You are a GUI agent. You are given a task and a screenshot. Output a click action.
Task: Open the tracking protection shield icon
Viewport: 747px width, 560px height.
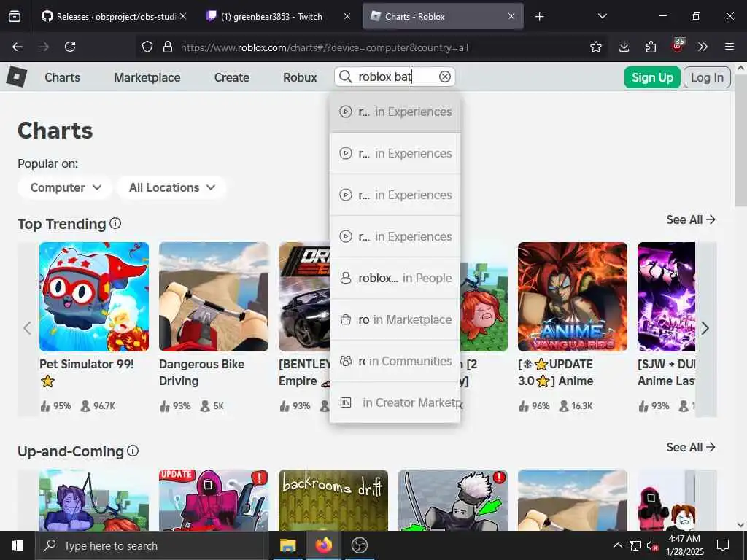147,47
